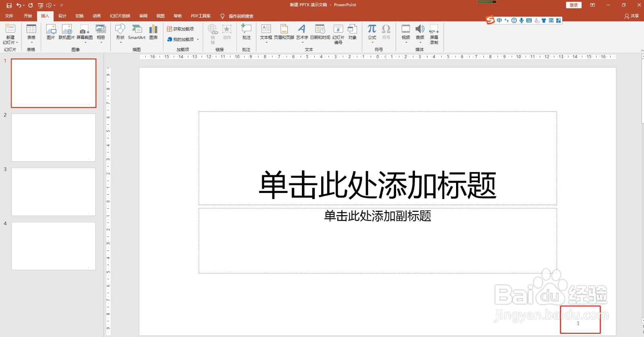
Task: Insert picture from file (图片)
Action: (x=51, y=32)
